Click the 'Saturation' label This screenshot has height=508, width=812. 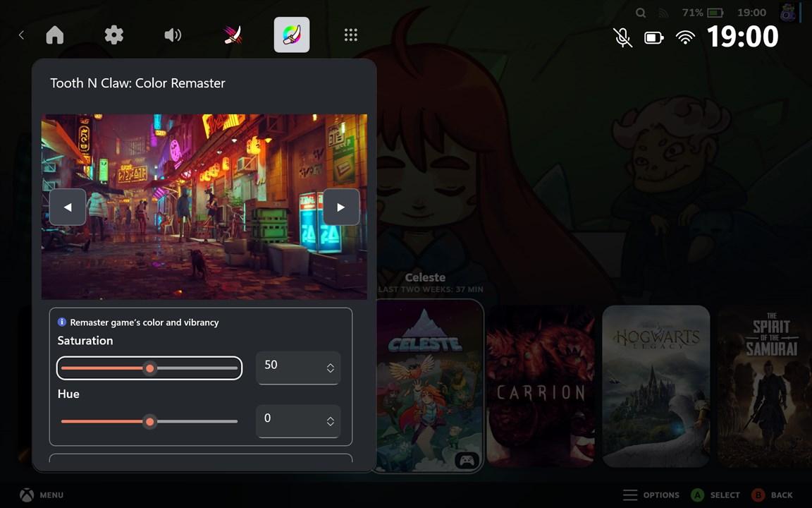(x=85, y=341)
